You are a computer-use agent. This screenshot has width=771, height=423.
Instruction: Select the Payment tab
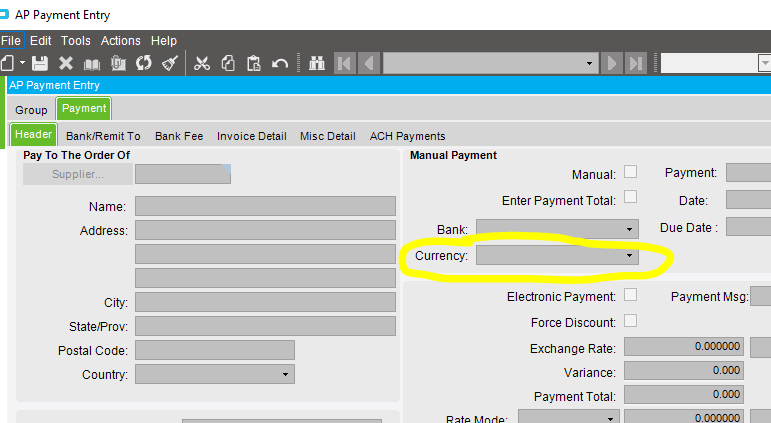click(84, 108)
